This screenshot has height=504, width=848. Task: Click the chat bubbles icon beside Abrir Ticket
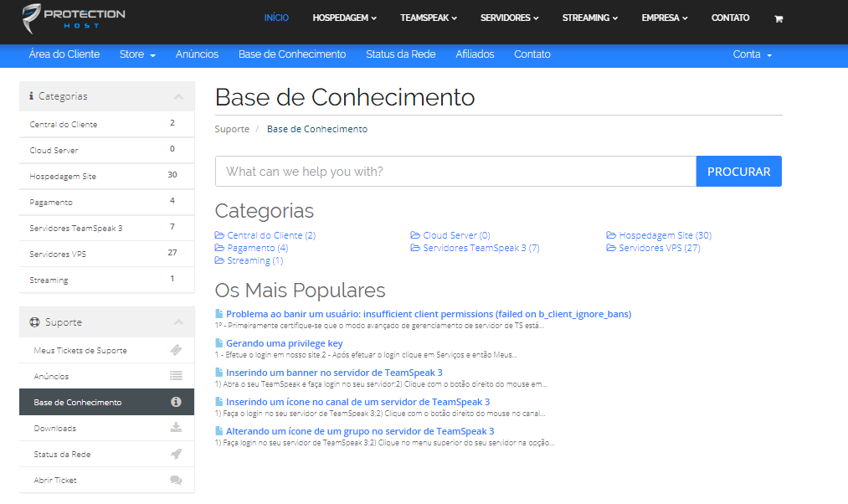176,480
